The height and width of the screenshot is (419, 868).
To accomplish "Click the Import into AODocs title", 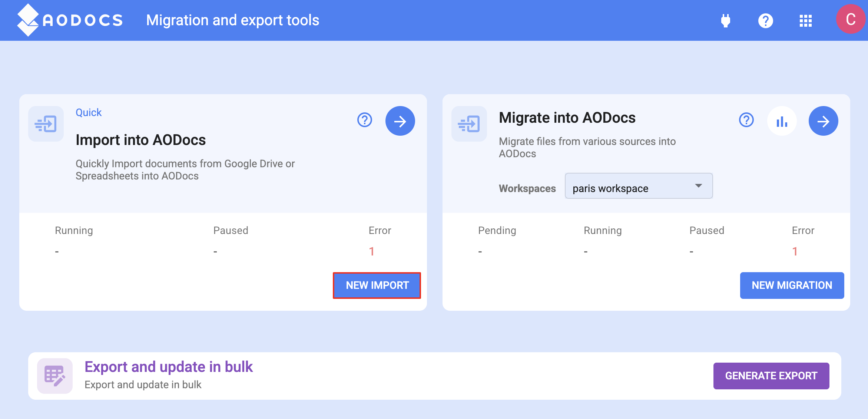I will click(x=140, y=140).
